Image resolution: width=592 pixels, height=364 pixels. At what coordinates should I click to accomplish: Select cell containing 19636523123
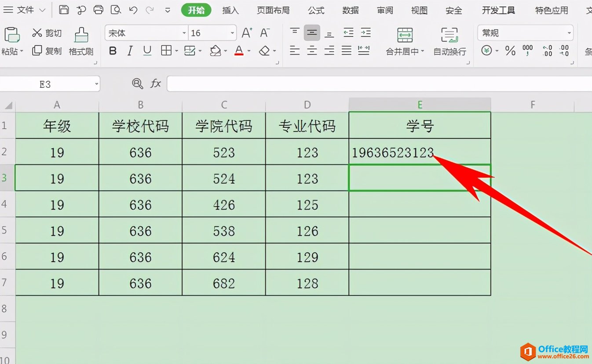pos(420,152)
